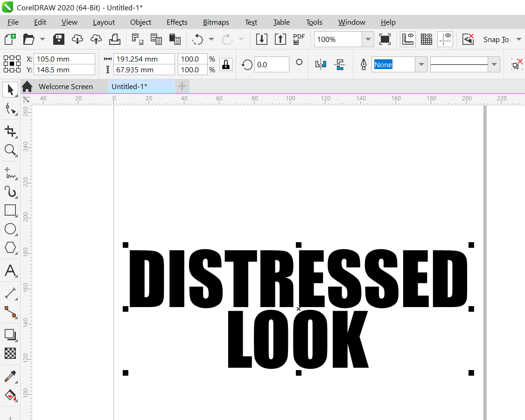Toggle the Lock ratio padlock
The image size is (525, 420).
coord(226,64)
